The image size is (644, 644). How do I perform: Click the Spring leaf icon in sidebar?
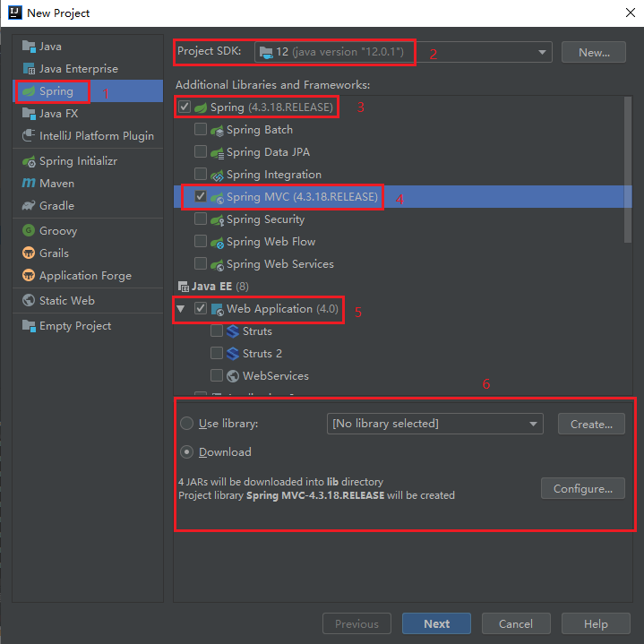tap(29, 91)
